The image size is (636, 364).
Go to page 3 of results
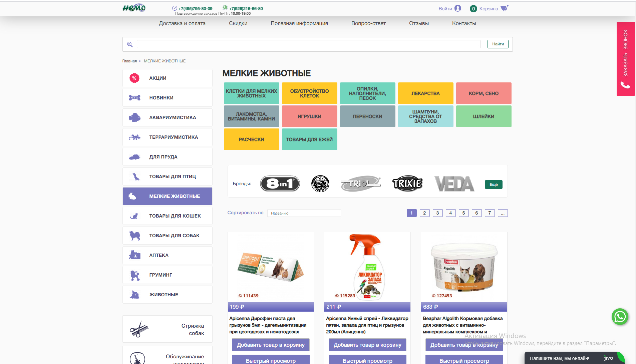click(x=437, y=213)
